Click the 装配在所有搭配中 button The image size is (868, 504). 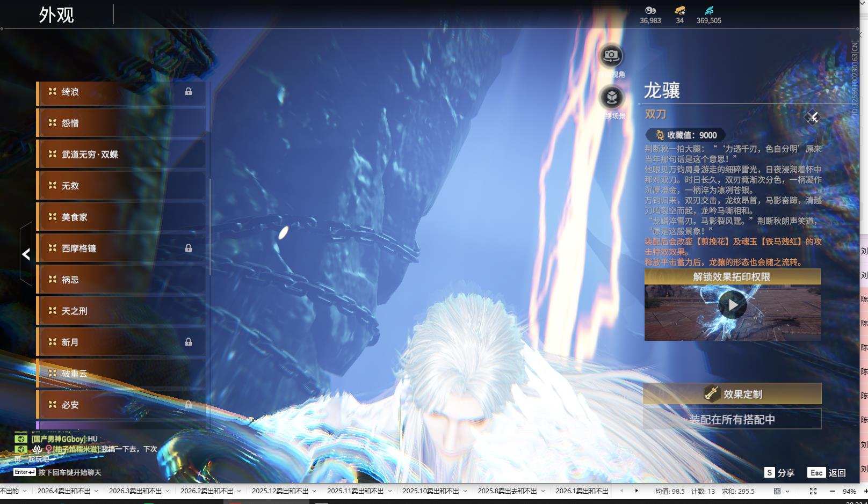(x=732, y=419)
